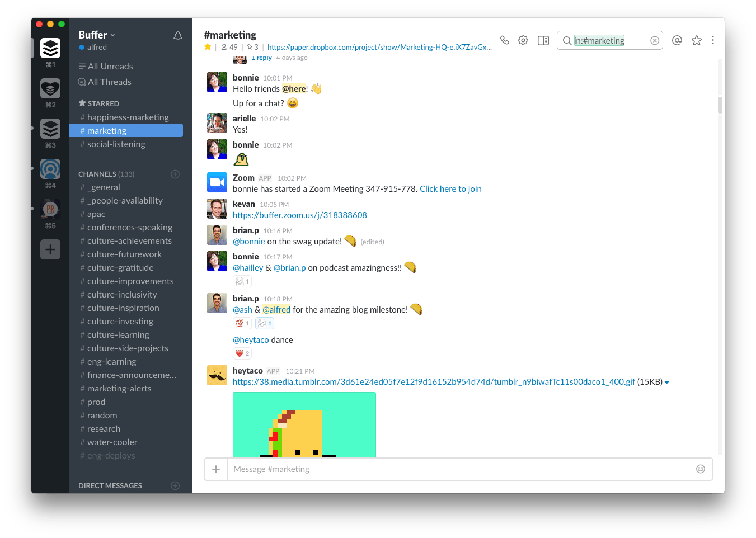Open the Buffer team menu dropdown
Image resolution: width=756 pixels, height=538 pixels.
pyautogui.click(x=97, y=35)
